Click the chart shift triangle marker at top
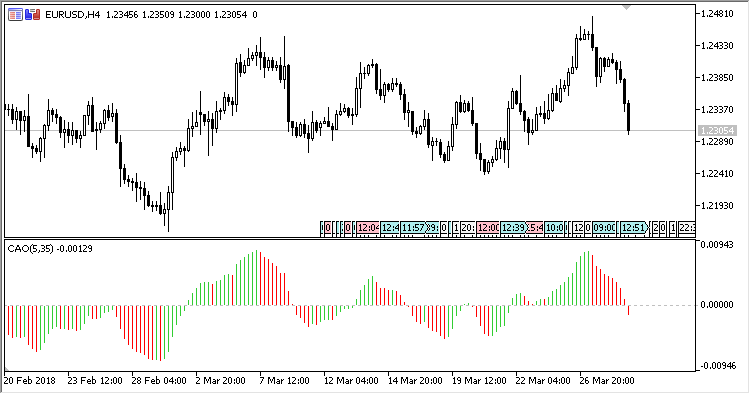The width and height of the screenshot is (750, 394). (626, 7)
